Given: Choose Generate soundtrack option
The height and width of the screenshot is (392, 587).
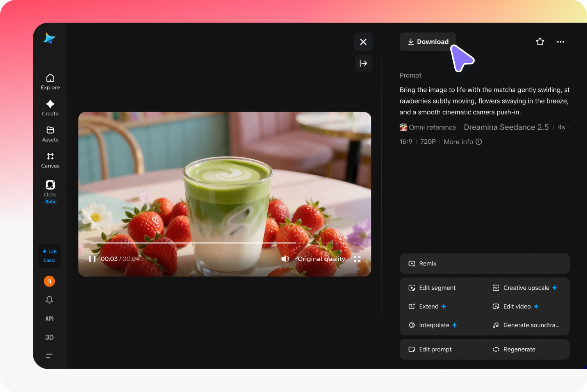Looking at the screenshot, I should point(526,325).
